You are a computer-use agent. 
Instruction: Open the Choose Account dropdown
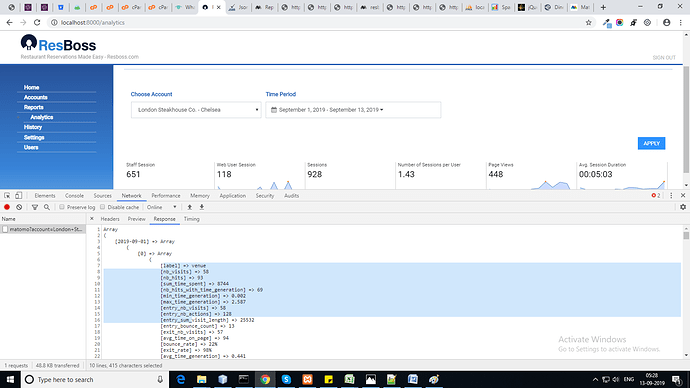(x=196, y=110)
